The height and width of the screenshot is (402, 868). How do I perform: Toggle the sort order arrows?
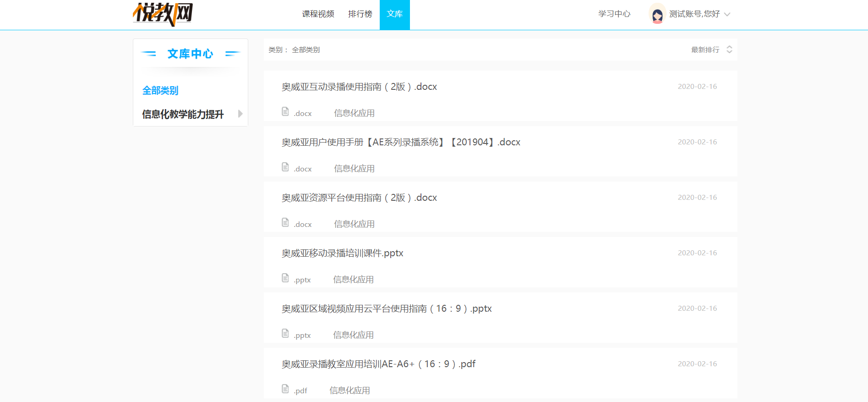[x=729, y=50]
